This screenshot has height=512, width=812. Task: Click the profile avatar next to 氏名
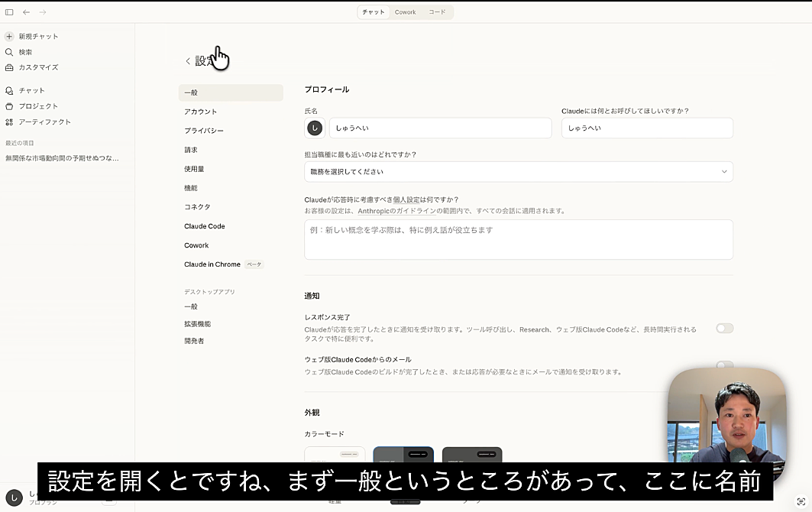(314, 128)
